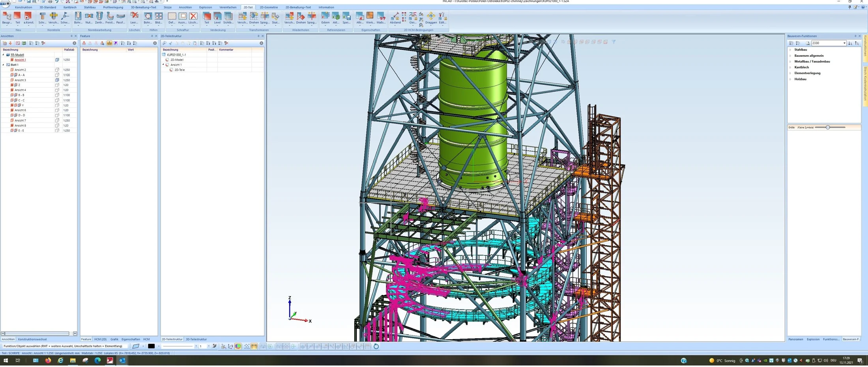Open the 2330 version dropdown

(x=844, y=43)
